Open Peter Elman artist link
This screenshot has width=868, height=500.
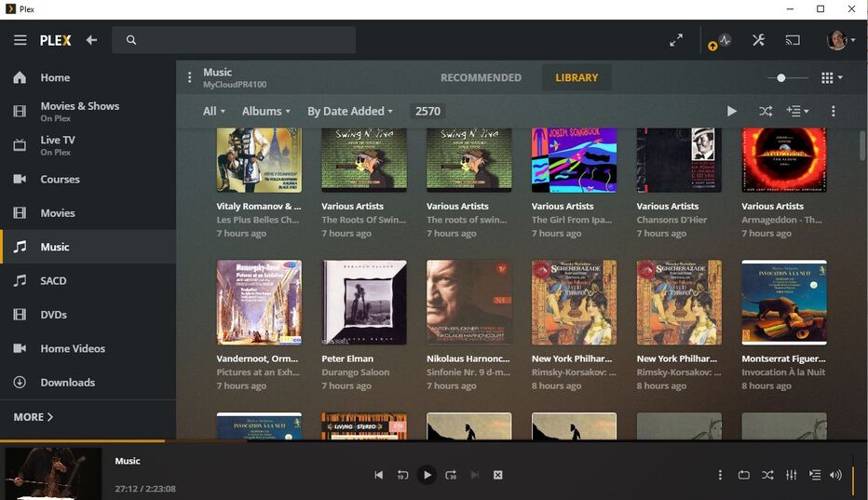pos(347,358)
